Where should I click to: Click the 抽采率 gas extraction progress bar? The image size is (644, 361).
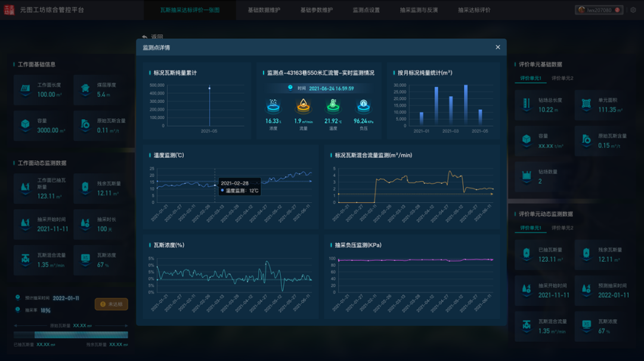tap(70, 335)
